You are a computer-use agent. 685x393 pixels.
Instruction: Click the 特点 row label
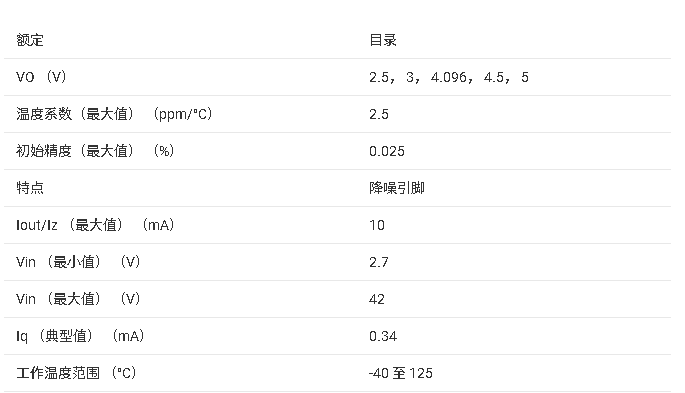[30, 188]
